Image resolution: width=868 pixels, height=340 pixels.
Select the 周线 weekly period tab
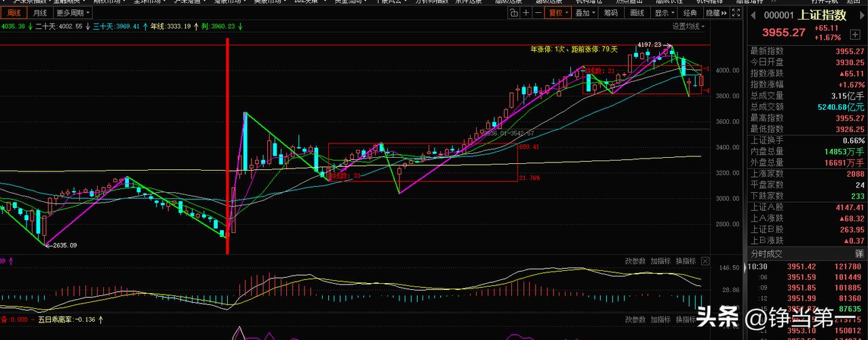tap(14, 13)
